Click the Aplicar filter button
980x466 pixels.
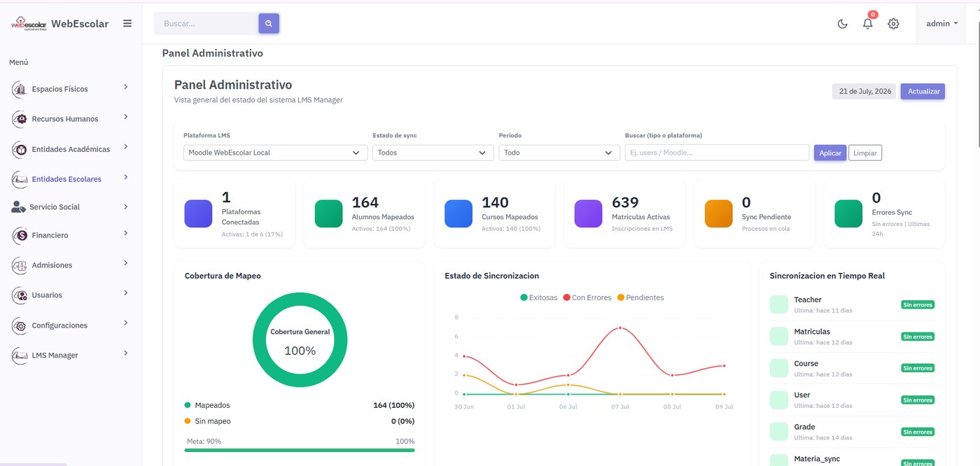click(x=830, y=153)
